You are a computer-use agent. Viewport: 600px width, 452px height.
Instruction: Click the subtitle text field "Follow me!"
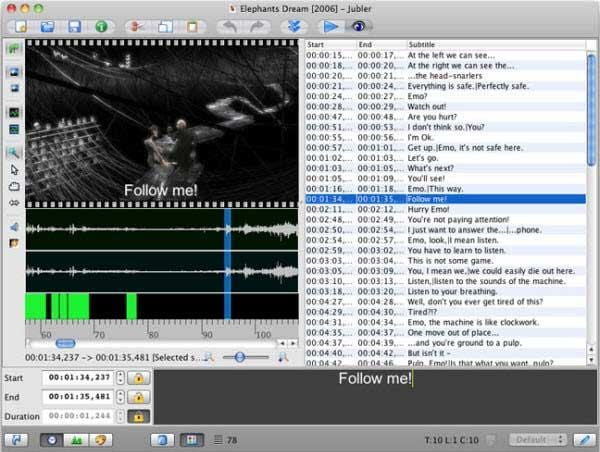[x=375, y=379]
